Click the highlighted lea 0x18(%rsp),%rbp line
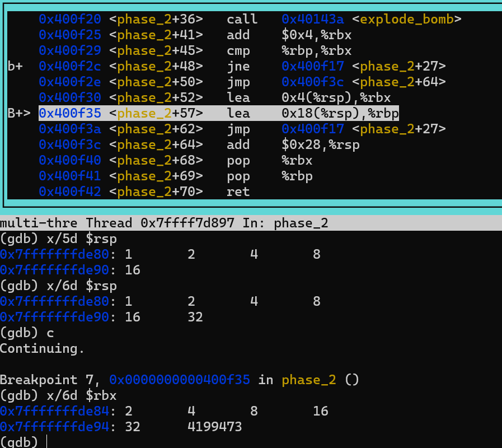The width and height of the screenshot is (502, 448). (x=219, y=113)
